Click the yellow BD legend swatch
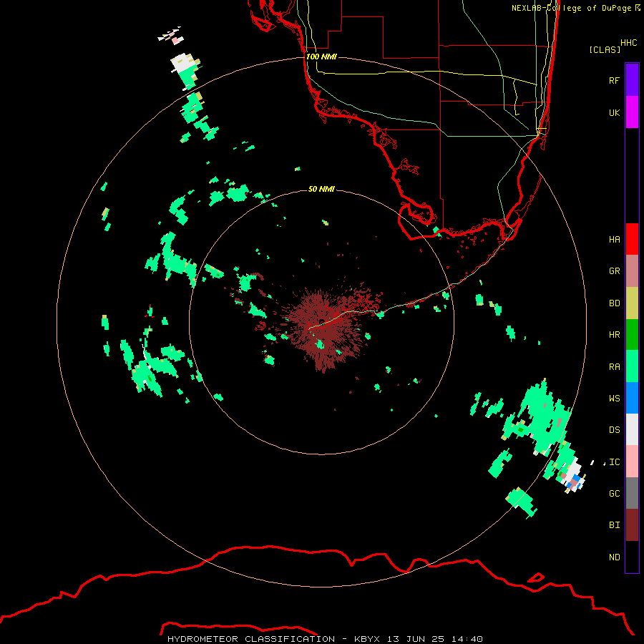The image size is (644, 644). point(632,303)
